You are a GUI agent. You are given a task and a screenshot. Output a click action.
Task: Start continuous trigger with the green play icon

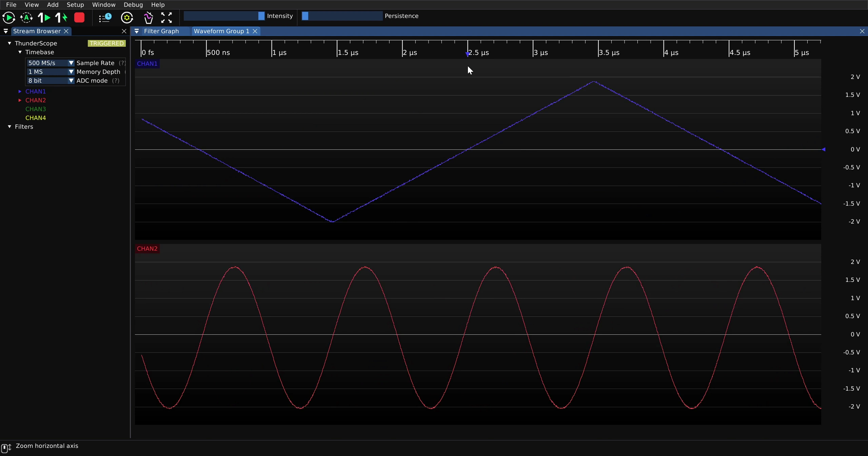(8, 18)
